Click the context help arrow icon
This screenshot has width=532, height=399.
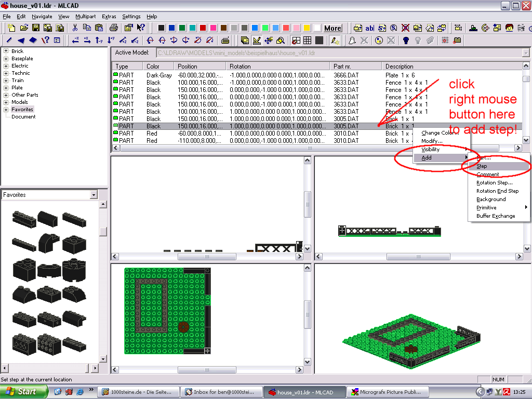click(x=141, y=28)
